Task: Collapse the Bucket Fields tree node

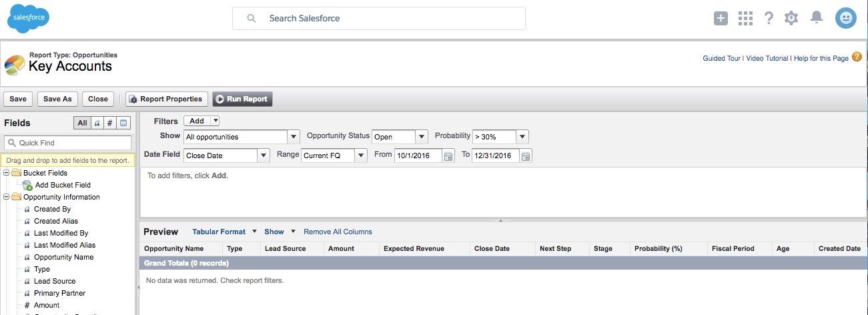Action: [6, 173]
